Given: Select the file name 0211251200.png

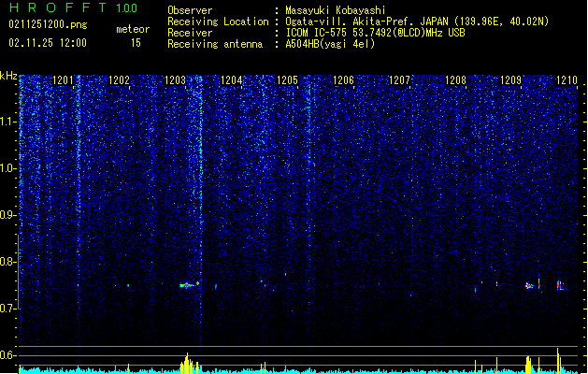Looking at the screenshot, I should pyautogui.click(x=48, y=24).
